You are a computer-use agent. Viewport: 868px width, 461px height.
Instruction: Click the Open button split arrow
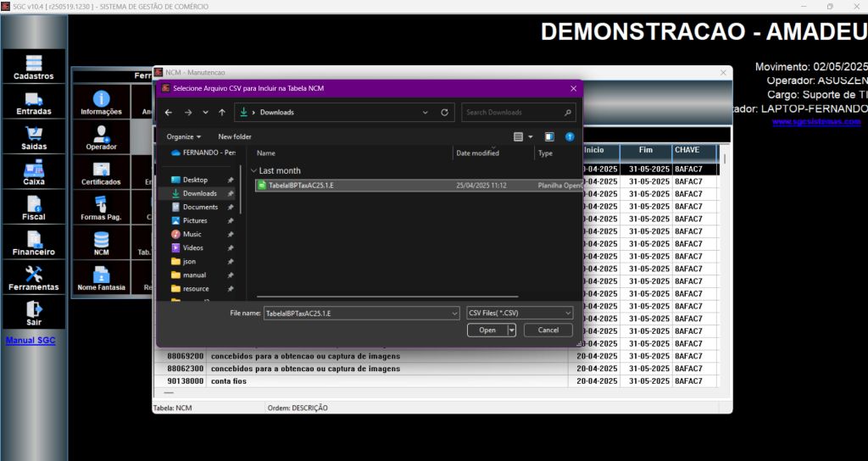(511, 330)
